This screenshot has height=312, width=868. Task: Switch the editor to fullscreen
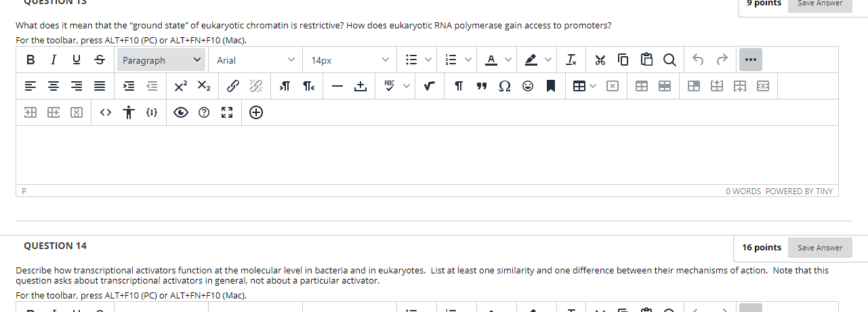pyautogui.click(x=227, y=112)
